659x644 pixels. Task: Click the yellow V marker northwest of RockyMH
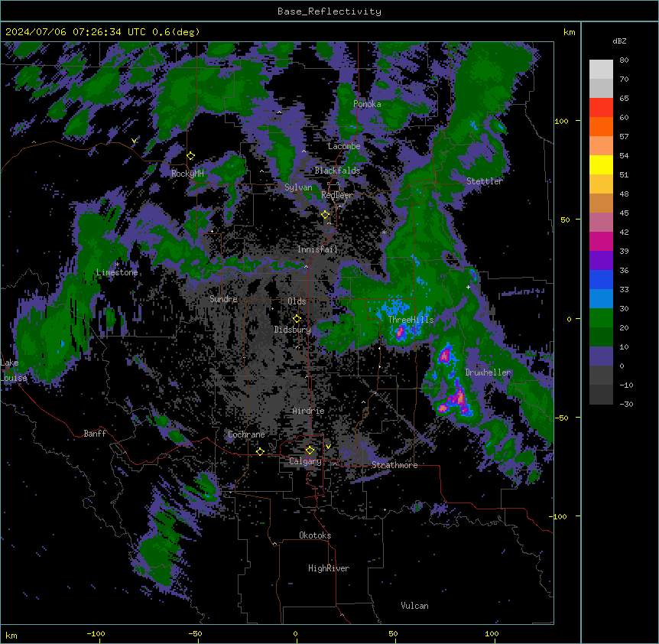click(x=134, y=141)
